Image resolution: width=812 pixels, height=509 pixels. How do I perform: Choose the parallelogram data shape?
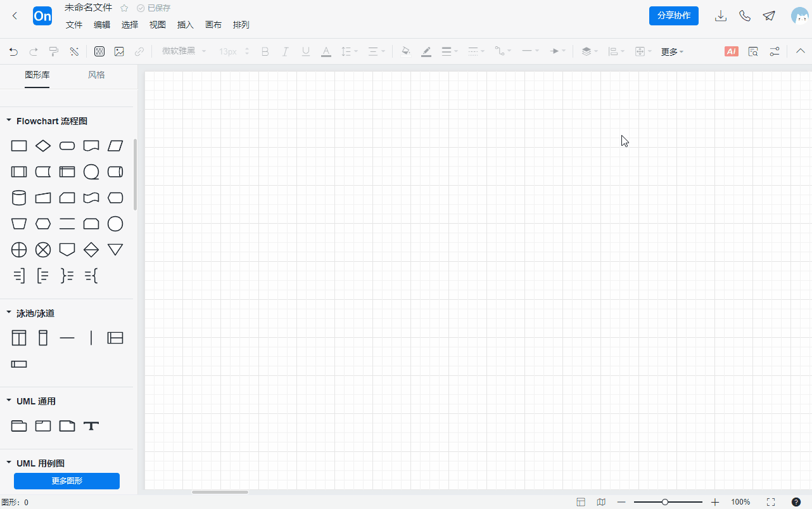115,146
